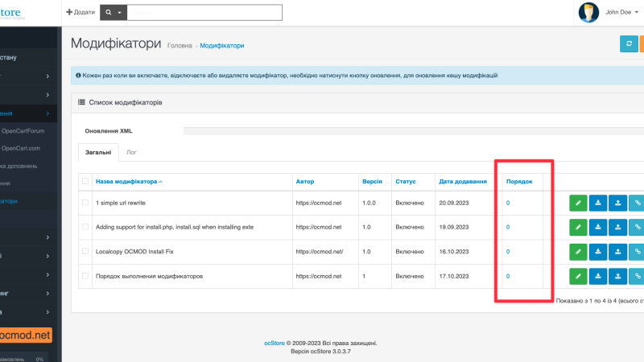This screenshot has height=362, width=644.
Task: Sort table by 'Статус' column
Action: point(406,182)
